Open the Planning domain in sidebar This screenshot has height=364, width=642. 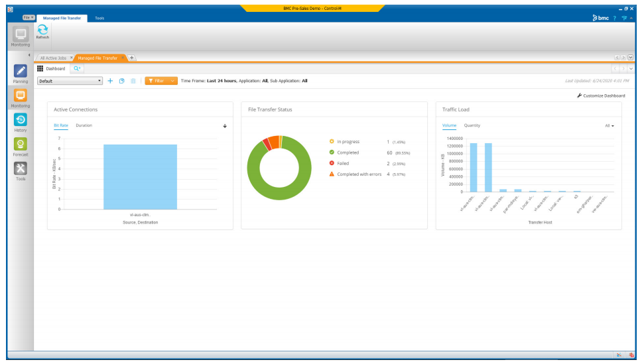pyautogui.click(x=21, y=72)
